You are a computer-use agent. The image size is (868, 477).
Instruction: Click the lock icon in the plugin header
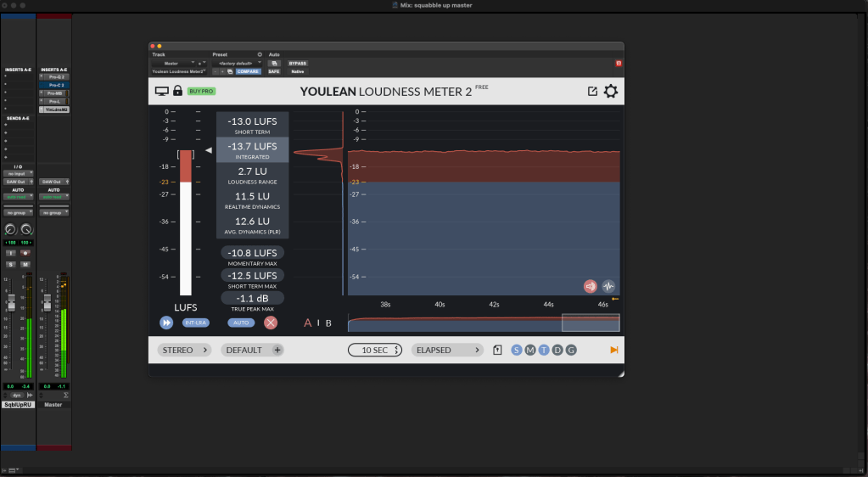177,91
